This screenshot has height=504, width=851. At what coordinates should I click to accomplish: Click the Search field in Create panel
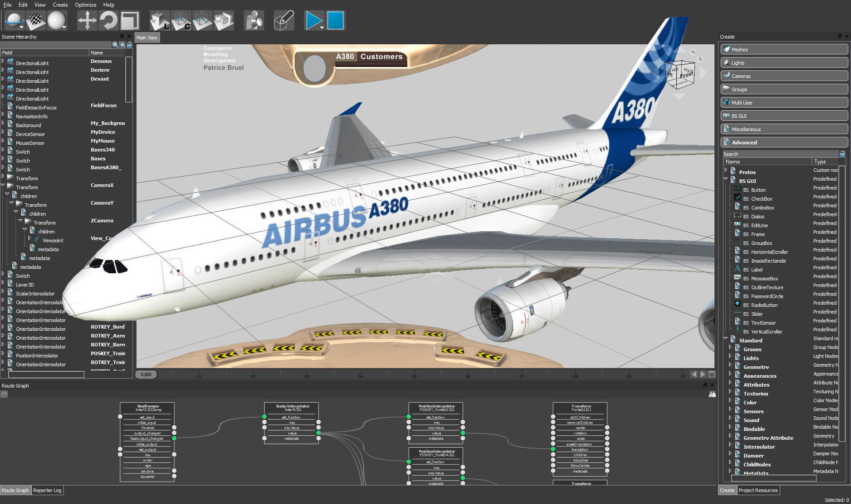pyautogui.click(x=780, y=154)
